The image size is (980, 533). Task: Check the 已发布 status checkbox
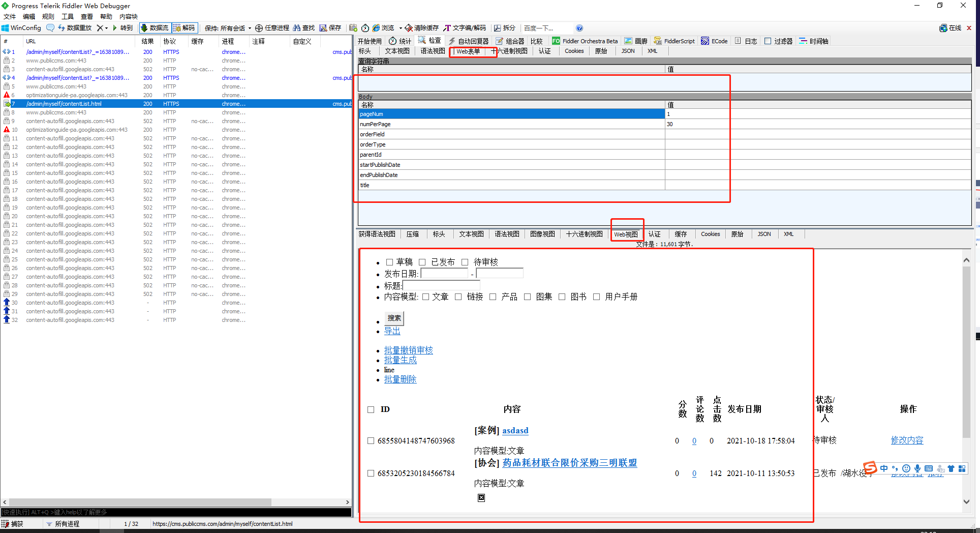point(422,262)
